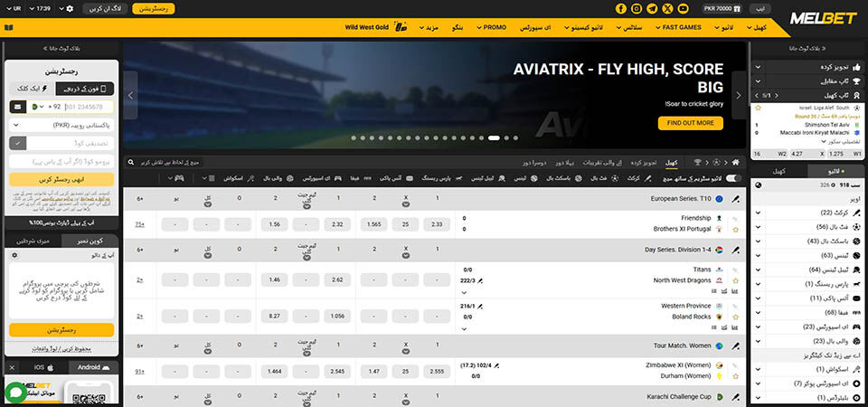The image size is (868, 407).
Task: Select odds 8.27 for Western Province match
Action: 274,316
